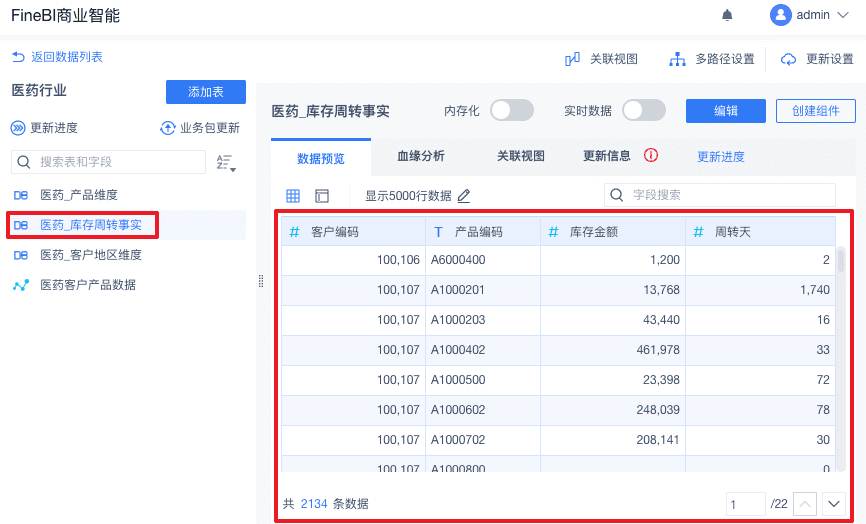Click the blue 编辑 button
The image size is (866, 524).
pos(726,111)
